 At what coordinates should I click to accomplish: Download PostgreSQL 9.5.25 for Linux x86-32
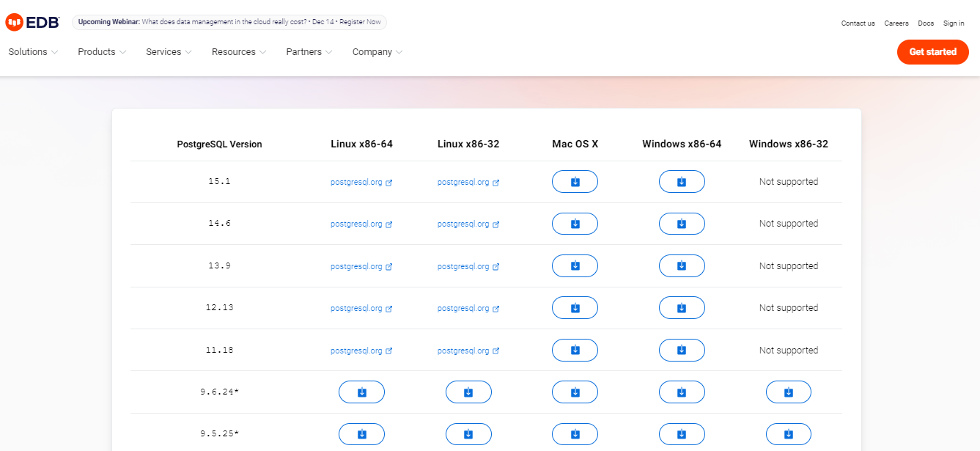pos(468,434)
